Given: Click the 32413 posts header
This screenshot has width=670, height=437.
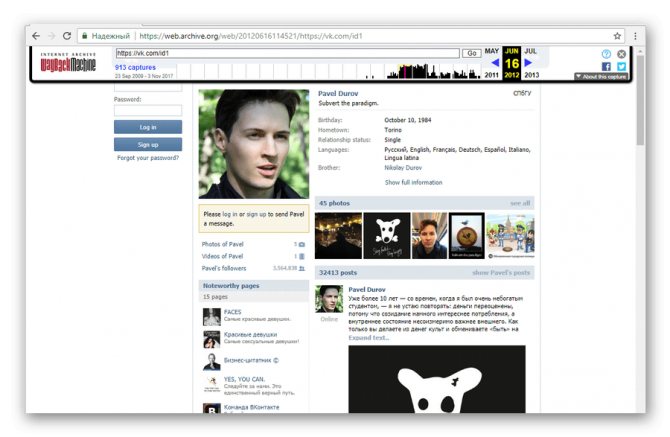Looking at the screenshot, I should click(x=338, y=273).
